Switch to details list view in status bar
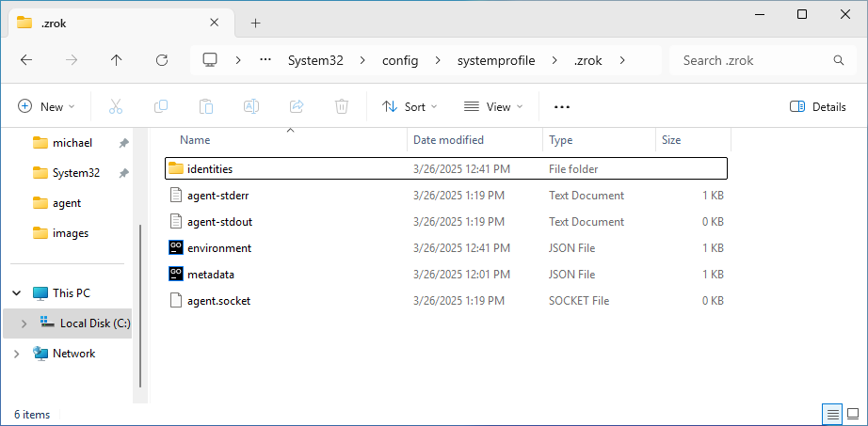The height and width of the screenshot is (426, 868). [x=832, y=414]
